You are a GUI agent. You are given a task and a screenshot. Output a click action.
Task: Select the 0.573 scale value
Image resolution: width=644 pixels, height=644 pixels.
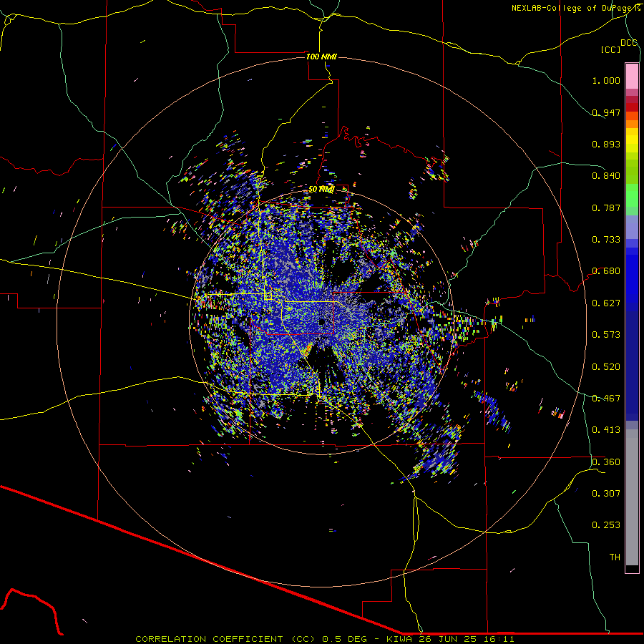point(606,335)
